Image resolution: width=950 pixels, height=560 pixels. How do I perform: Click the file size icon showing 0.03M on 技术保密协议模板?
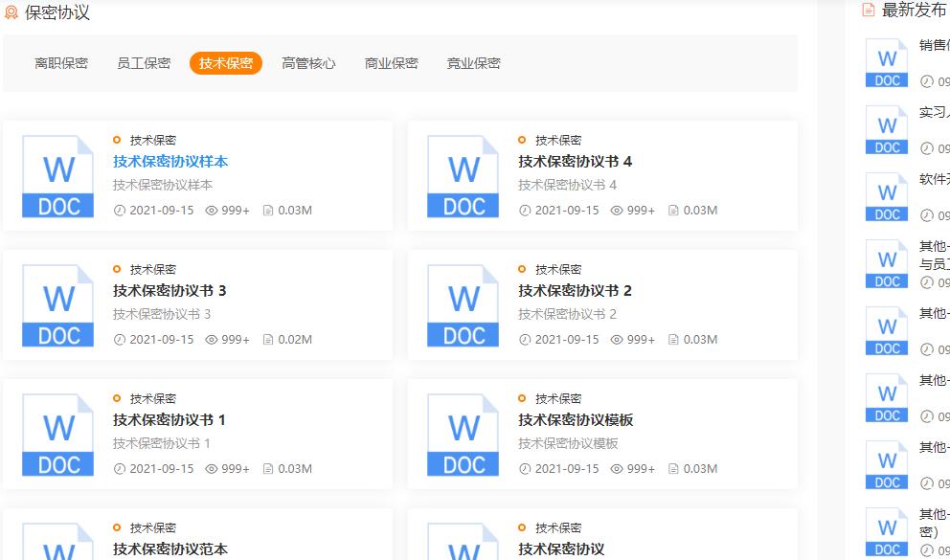[674, 469]
